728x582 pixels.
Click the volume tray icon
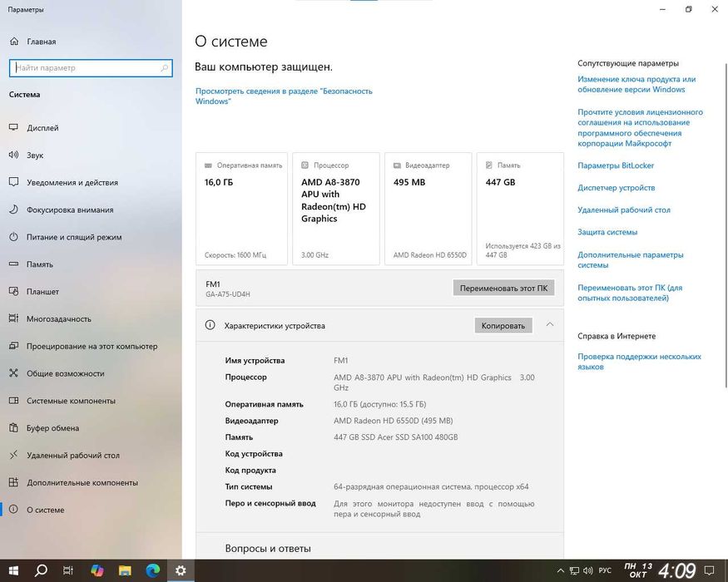point(587,571)
